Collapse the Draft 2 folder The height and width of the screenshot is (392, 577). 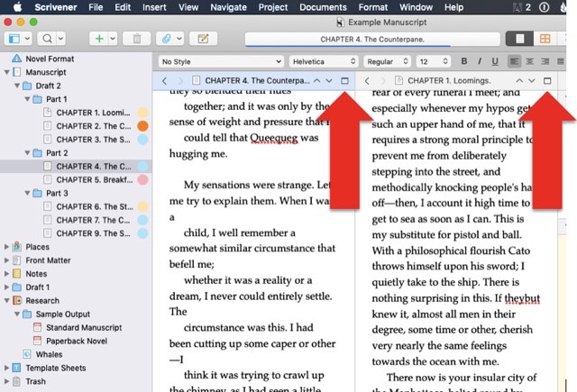[x=17, y=86]
